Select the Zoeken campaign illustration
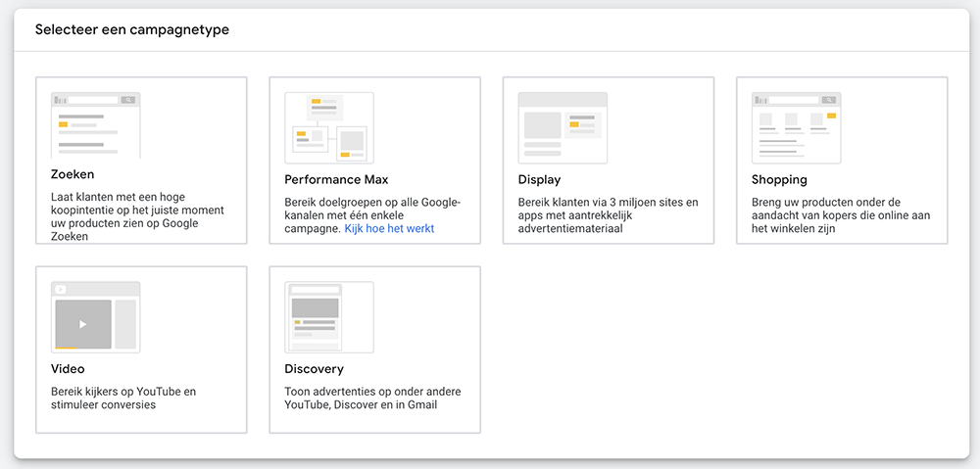980x469 pixels. [96, 125]
